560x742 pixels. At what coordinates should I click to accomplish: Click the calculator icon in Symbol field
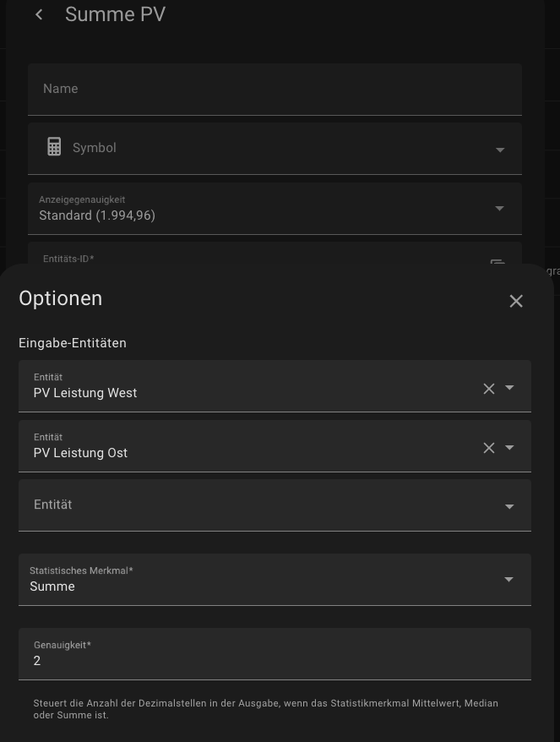[x=54, y=147]
